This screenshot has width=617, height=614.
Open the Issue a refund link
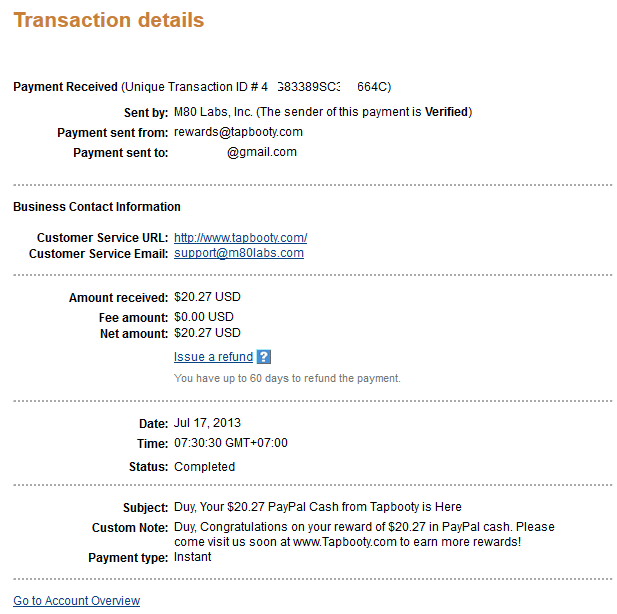coord(213,357)
